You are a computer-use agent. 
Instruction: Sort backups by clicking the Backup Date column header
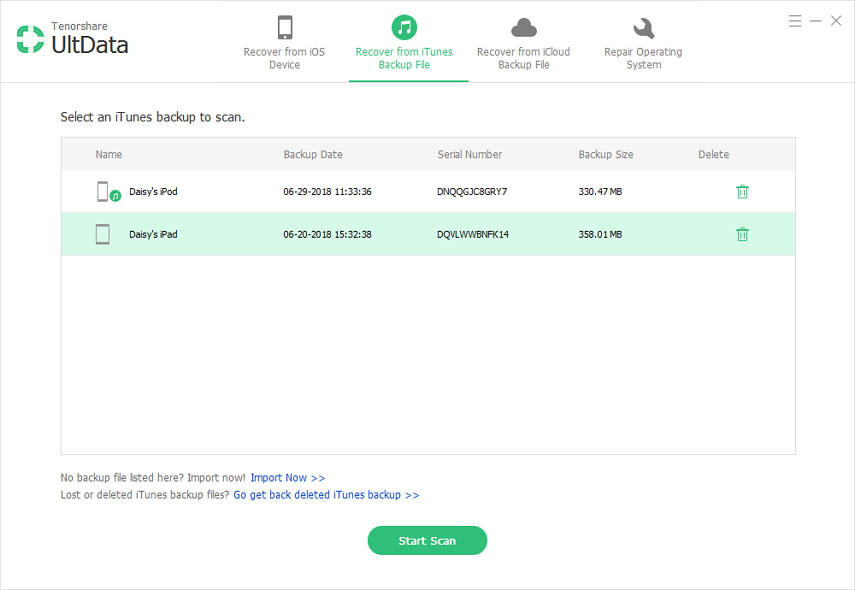coord(312,154)
